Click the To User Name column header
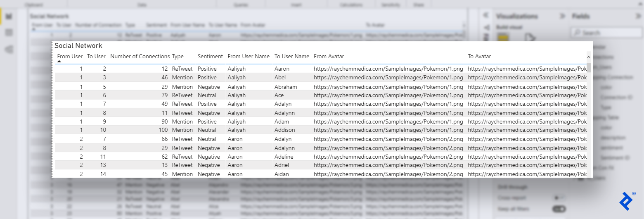644x219 pixels. [291, 56]
